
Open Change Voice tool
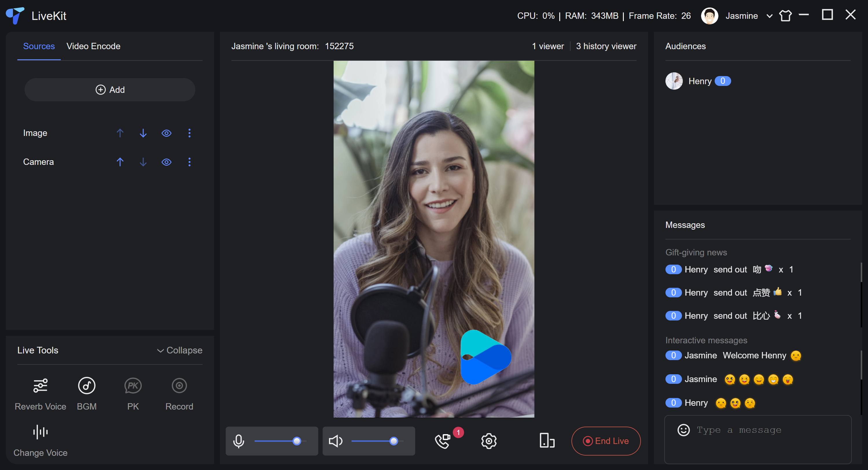click(x=40, y=432)
